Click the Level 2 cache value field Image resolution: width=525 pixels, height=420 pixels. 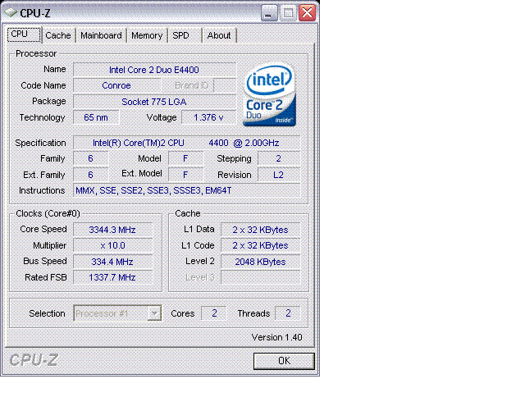(x=261, y=262)
